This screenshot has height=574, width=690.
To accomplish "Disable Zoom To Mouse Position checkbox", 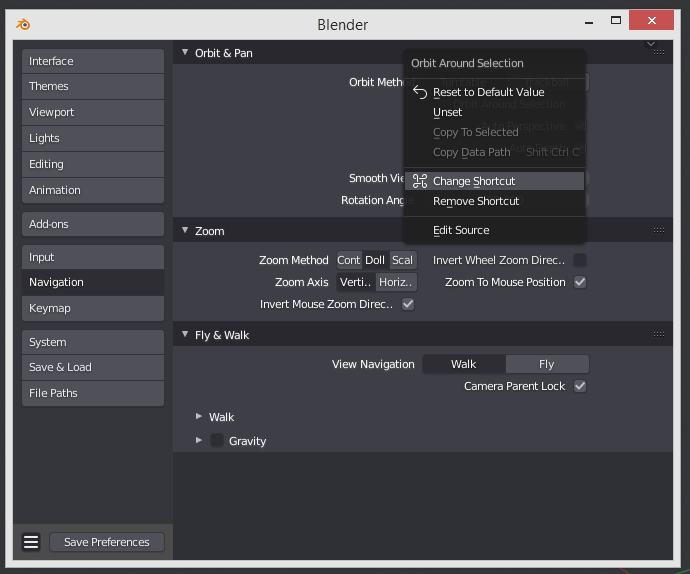I will (580, 282).
